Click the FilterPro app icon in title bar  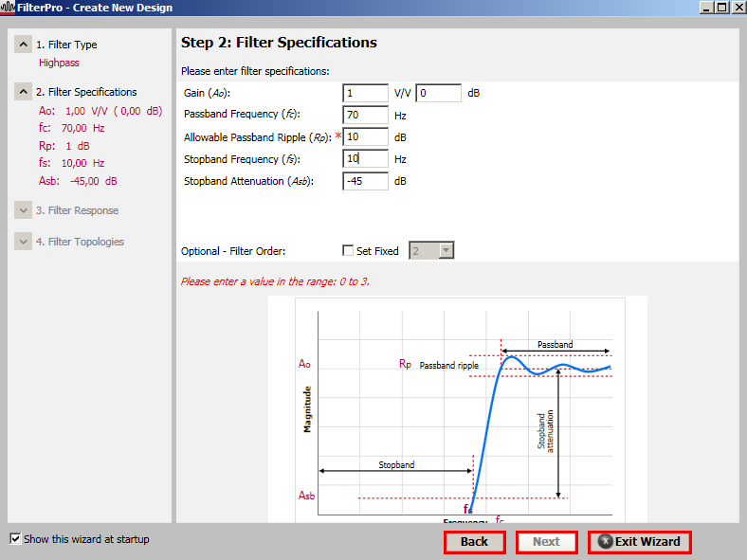pyautogui.click(x=8, y=8)
